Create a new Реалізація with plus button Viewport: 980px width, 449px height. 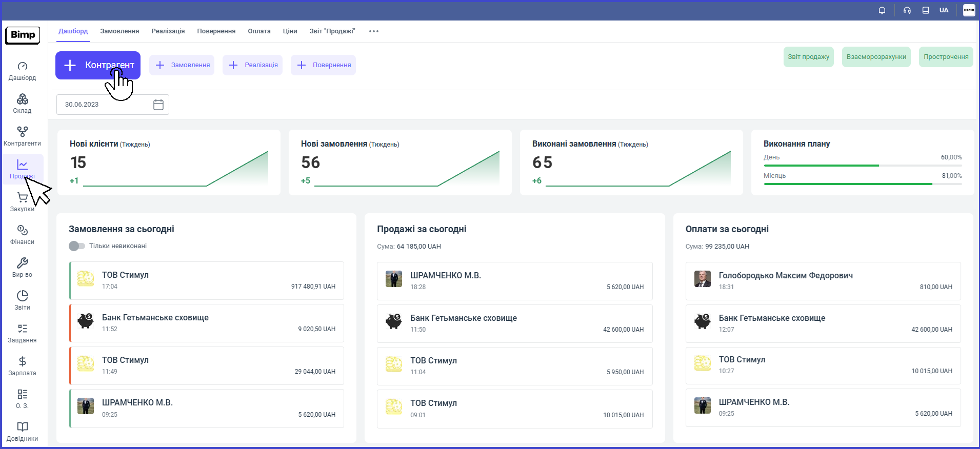tap(252, 65)
